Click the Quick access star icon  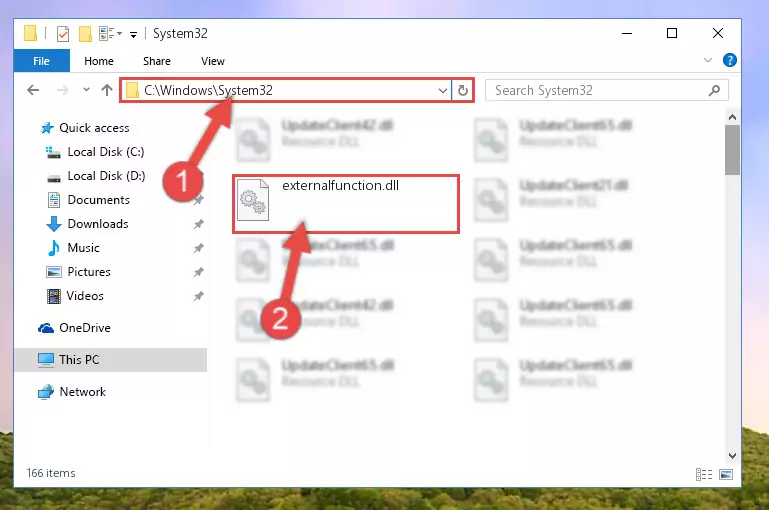47,128
